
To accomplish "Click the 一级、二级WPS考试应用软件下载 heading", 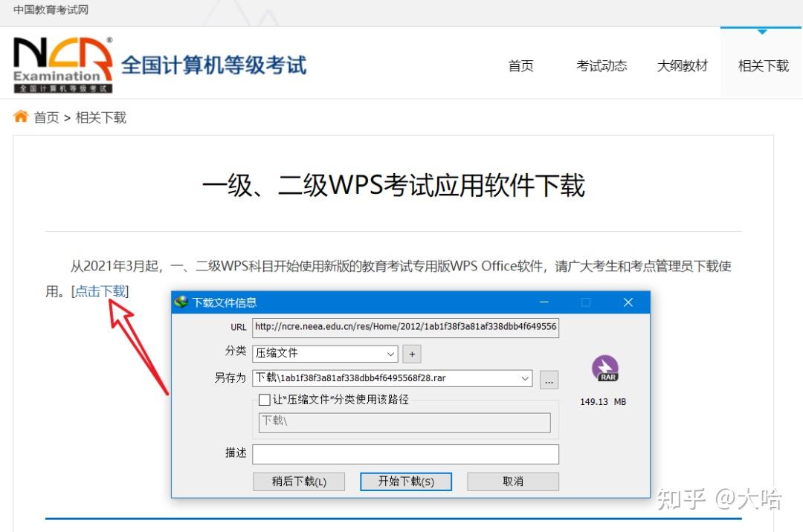I will point(393,185).
